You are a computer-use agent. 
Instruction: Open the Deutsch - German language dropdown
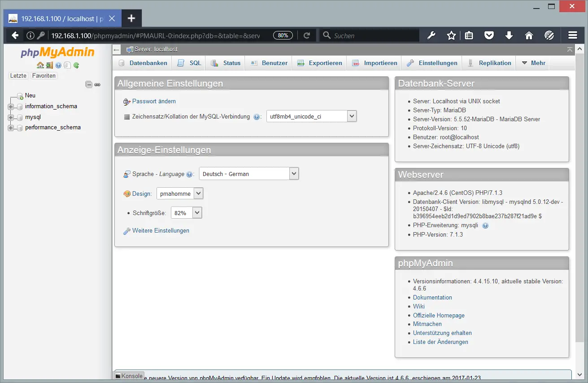point(249,174)
